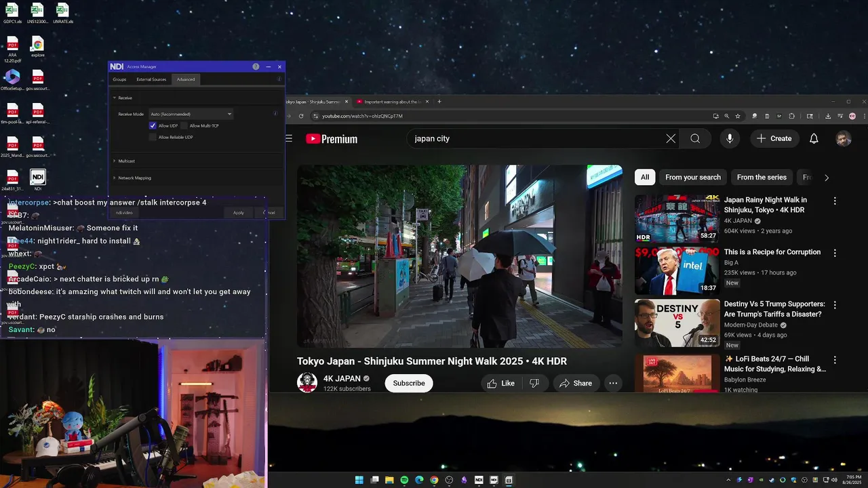Expand the Network Mapping section
This screenshot has height=488, width=868.
click(x=115, y=178)
